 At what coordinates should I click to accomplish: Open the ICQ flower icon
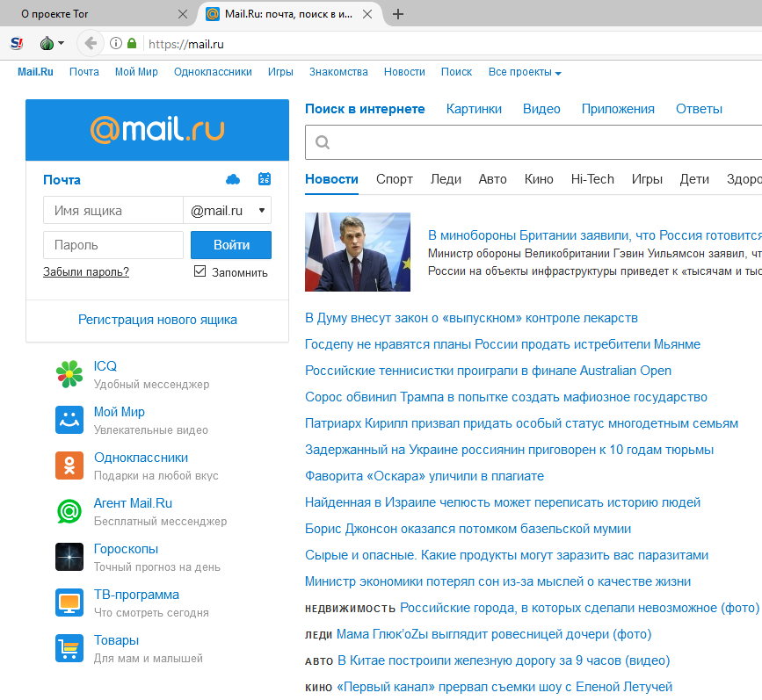[69, 374]
